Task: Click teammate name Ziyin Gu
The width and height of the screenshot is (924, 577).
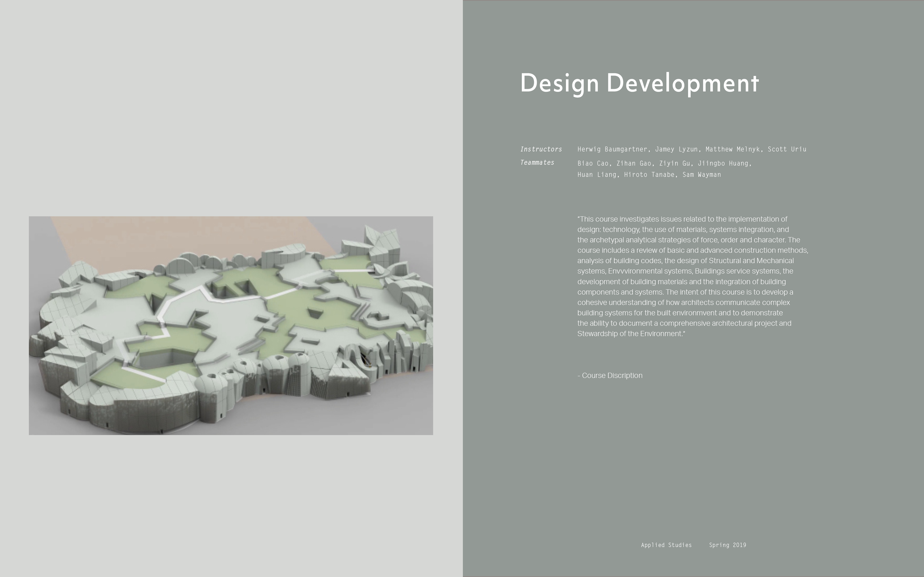Action: [x=674, y=163]
